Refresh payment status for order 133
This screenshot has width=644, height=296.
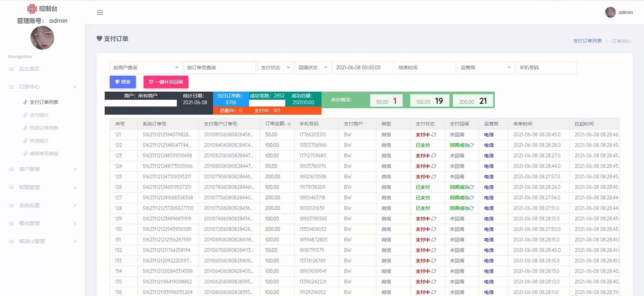pyautogui.click(x=434, y=261)
